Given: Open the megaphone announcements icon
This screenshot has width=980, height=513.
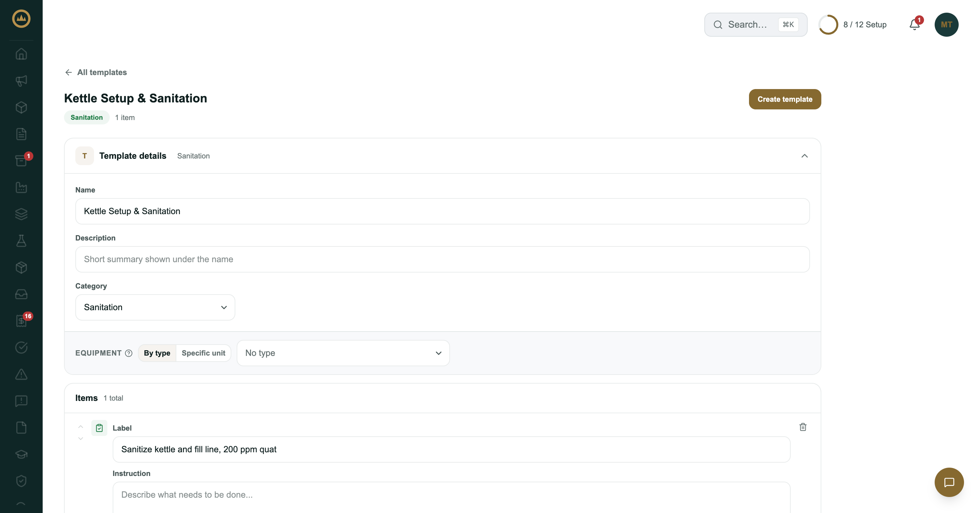Looking at the screenshot, I should click(21, 80).
